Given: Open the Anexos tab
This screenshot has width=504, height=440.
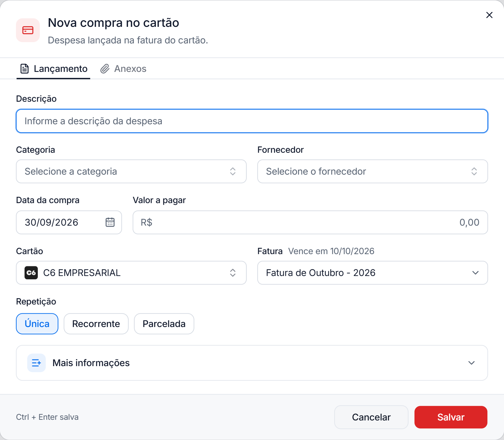Looking at the screenshot, I should [x=123, y=69].
